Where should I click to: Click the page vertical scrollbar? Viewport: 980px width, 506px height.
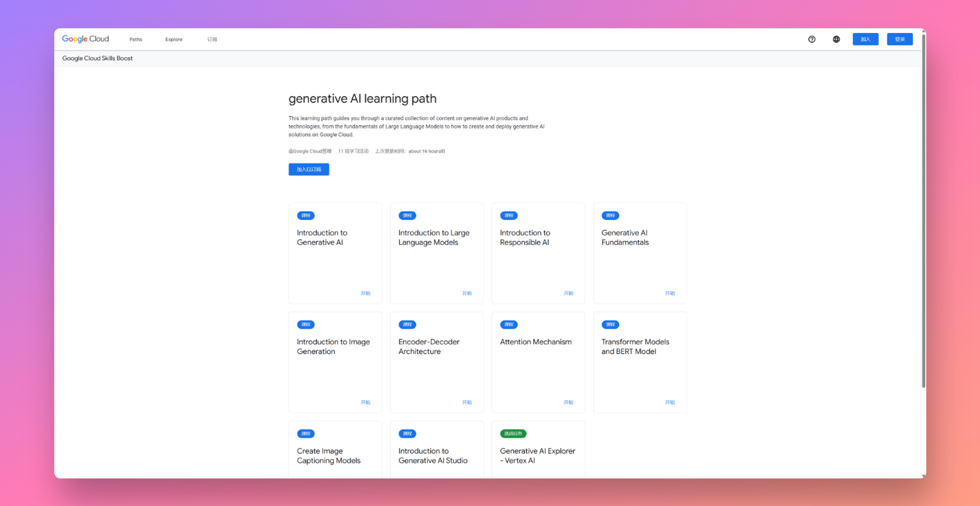pyautogui.click(x=924, y=211)
